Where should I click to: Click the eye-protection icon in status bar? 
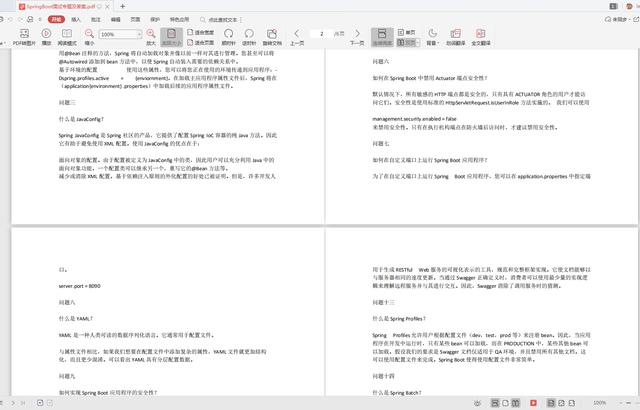478,403
